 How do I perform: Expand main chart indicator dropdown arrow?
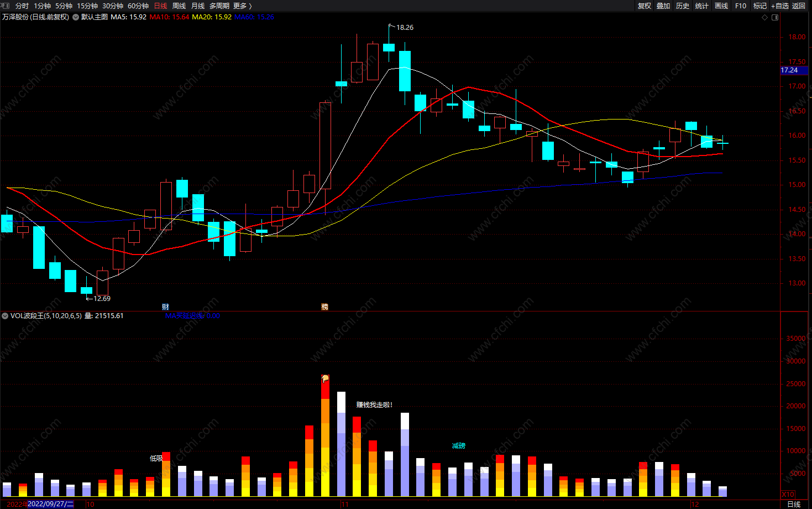coord(76,17)
